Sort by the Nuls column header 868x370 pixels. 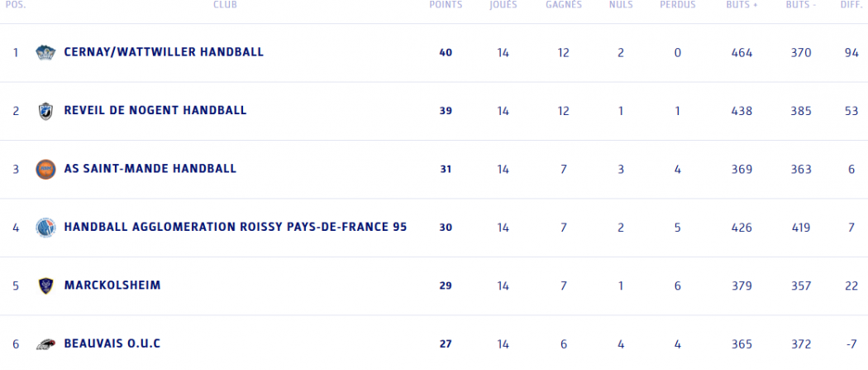click(x=621, y=5)
